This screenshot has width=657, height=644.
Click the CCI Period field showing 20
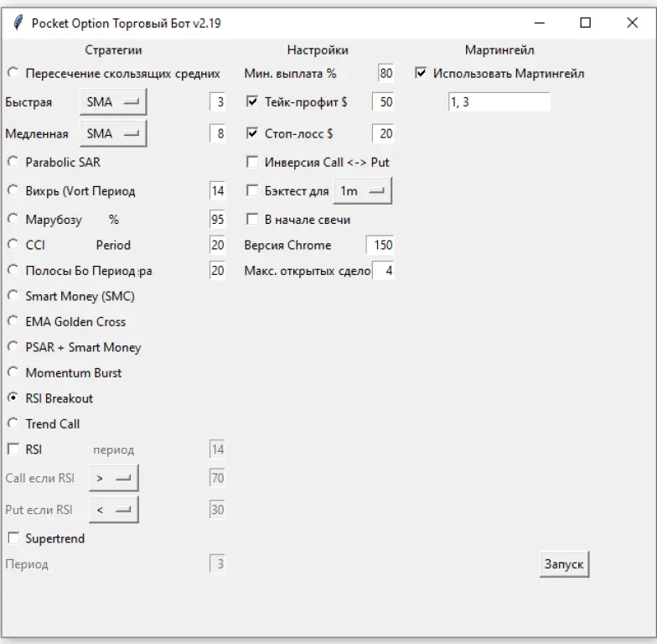(218, 245)
